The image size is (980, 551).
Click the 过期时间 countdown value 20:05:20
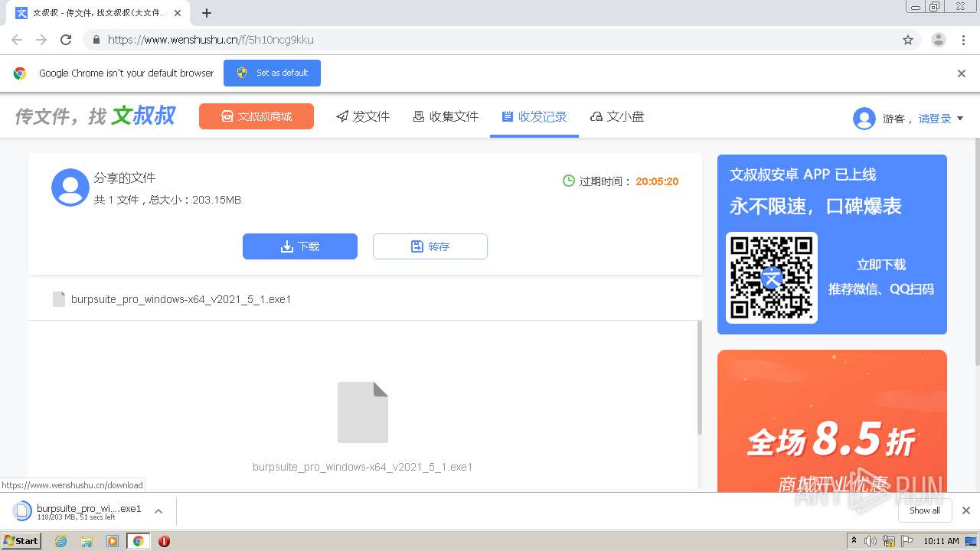coord(657,181)
